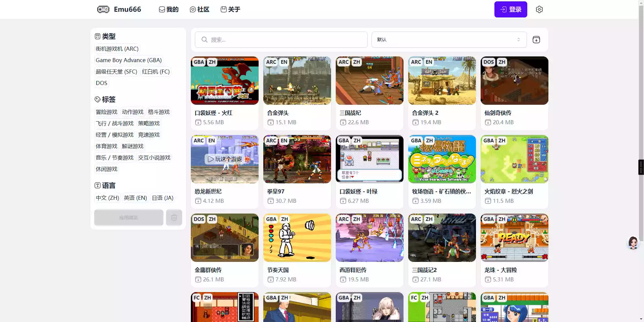Toggle the 动作游戏 tag filter
644x322 pixels.
(133, 112)
